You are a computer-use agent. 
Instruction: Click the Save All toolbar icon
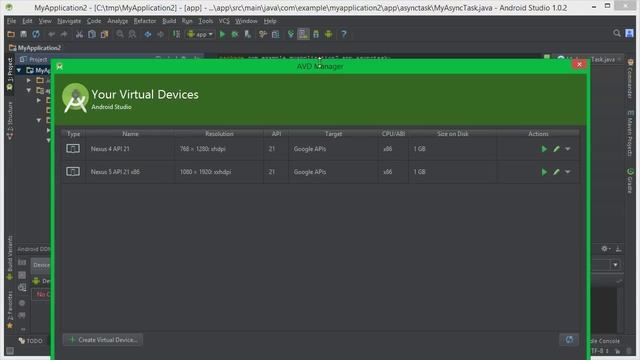pos(24,34)
